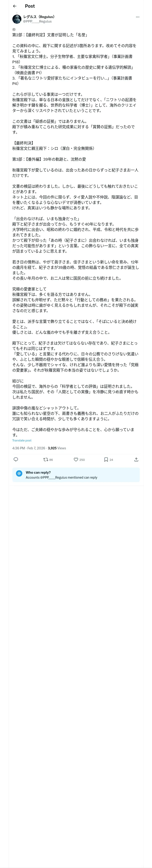This screenshot has height=868, width=152.
Task: View the 3,925 Views analytics
Action: coord(57,448)
